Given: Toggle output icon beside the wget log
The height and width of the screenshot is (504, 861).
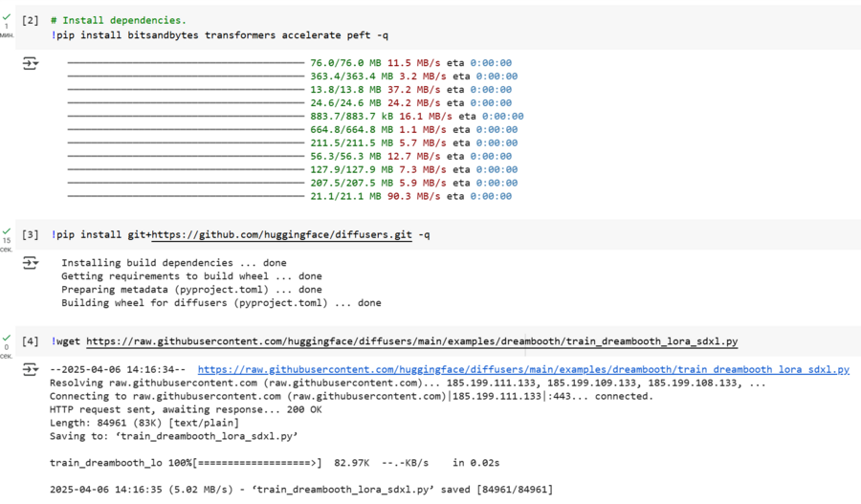Looking at the screenshot, I should (31, 369).
